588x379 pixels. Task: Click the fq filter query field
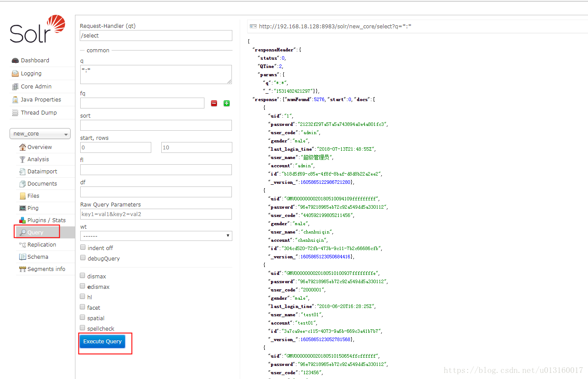click(x=142, y=103)
